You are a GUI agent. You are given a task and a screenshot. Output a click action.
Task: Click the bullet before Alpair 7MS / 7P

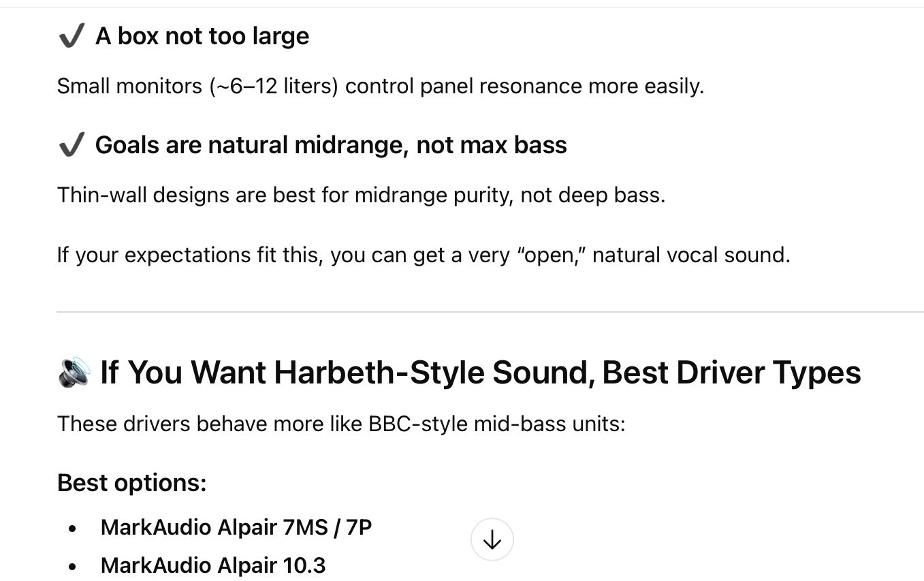point(72,529)
